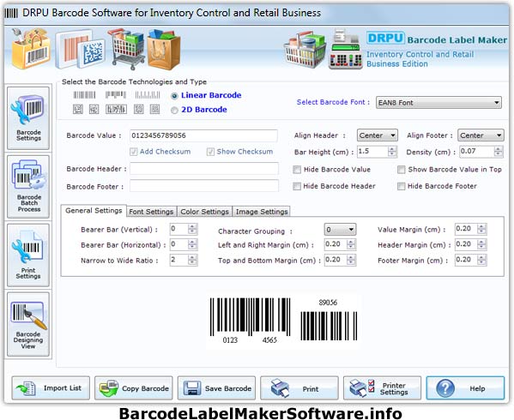Click the Import List icon

(x=26, y=388)
